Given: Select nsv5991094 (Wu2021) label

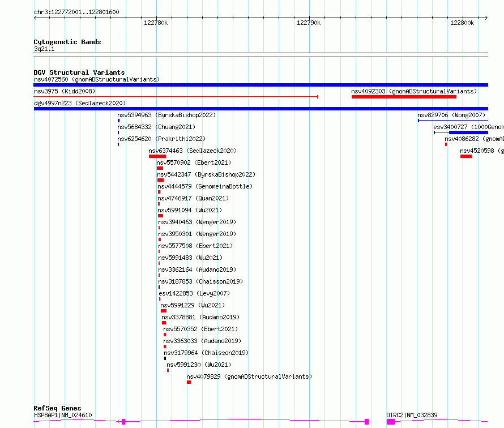Looking at the screenshot, I should point(190,210).
